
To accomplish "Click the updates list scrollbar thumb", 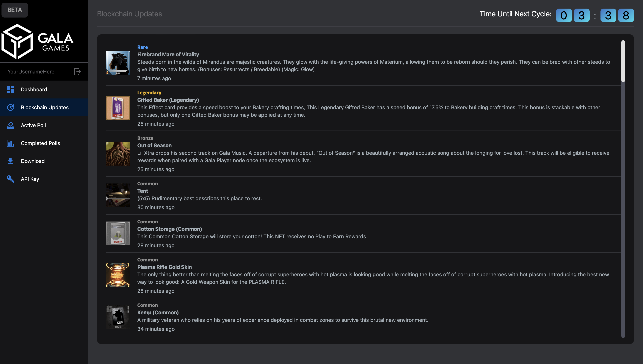I will point(623,61).
